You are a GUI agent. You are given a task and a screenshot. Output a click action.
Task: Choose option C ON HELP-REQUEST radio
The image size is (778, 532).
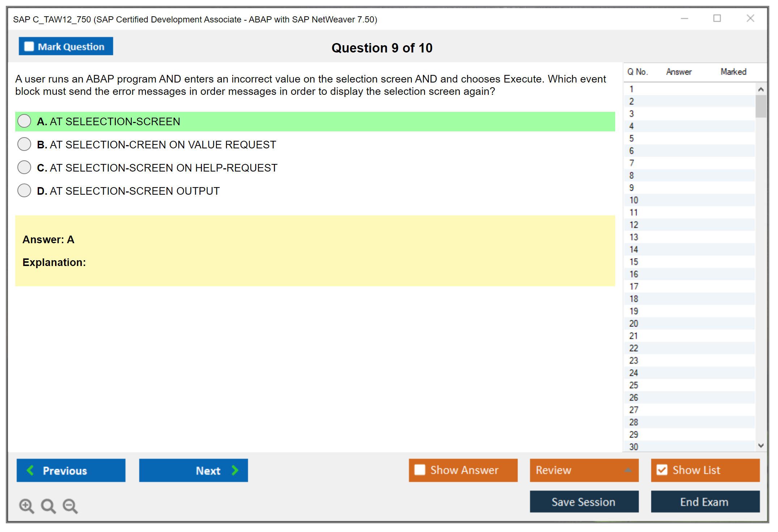pos(24,168)
